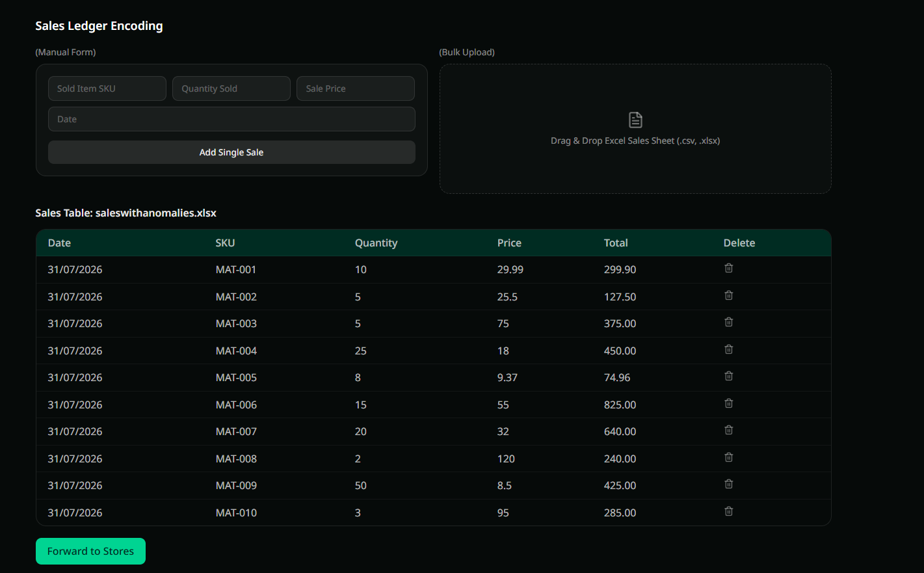Click trash icon for MAT-004 row
Screen dimensions: 924x573
coord(729,349)
